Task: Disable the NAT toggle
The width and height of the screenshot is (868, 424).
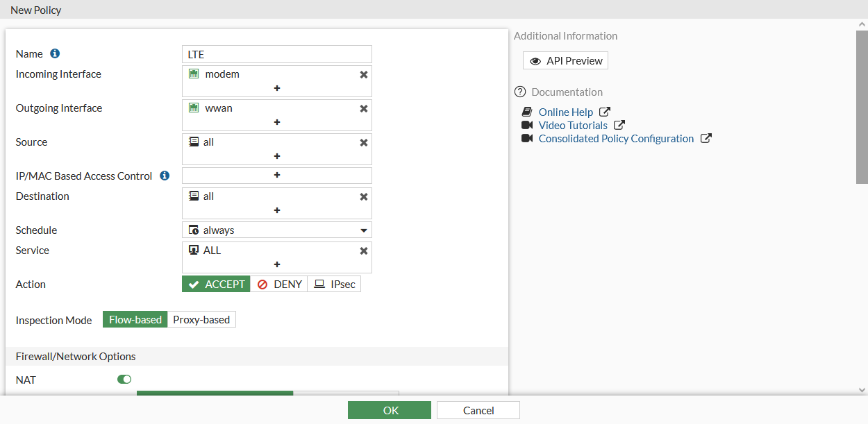Action: [x=124, y=379]
